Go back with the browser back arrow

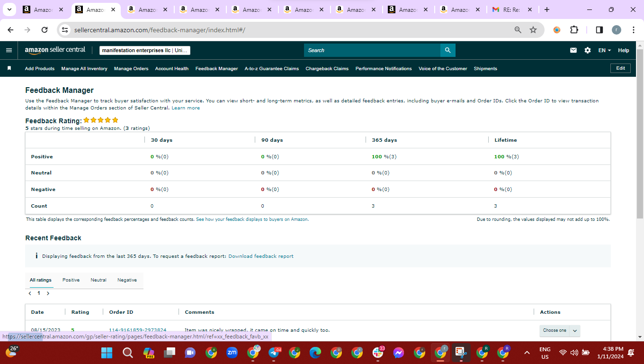pos(11,30)
